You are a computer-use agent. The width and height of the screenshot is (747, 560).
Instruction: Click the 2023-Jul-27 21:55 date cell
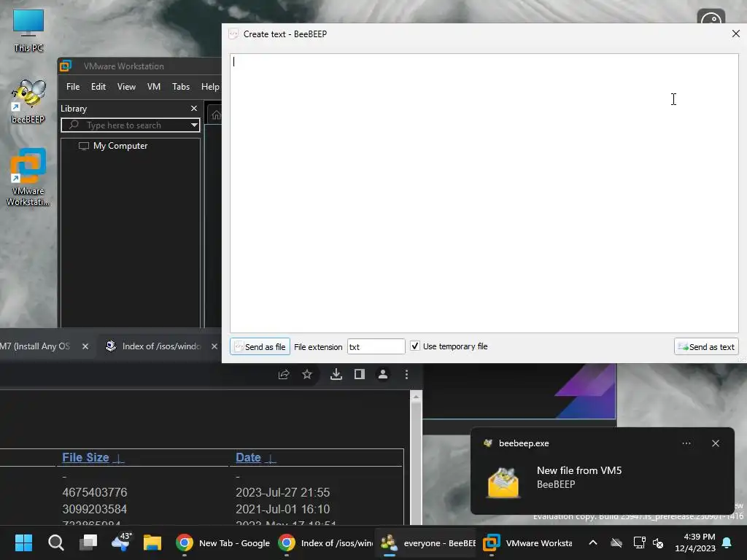pyautogui.click(x=282, y=492)
